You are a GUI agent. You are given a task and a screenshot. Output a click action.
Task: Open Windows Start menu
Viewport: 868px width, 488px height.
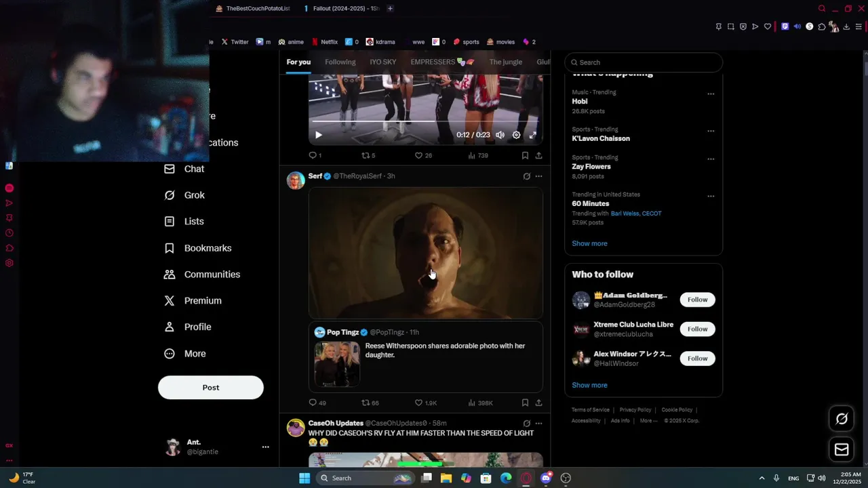pos(304,478)
